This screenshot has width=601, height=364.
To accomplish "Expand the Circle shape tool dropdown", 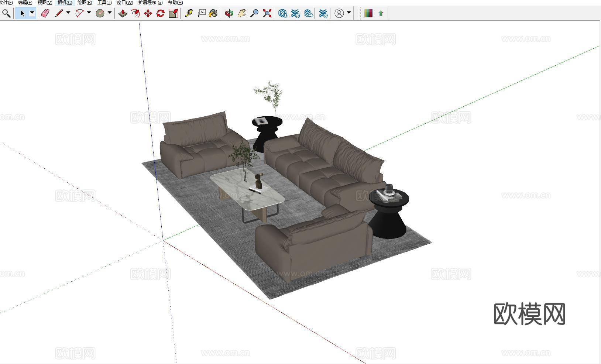I will [110, 13].
